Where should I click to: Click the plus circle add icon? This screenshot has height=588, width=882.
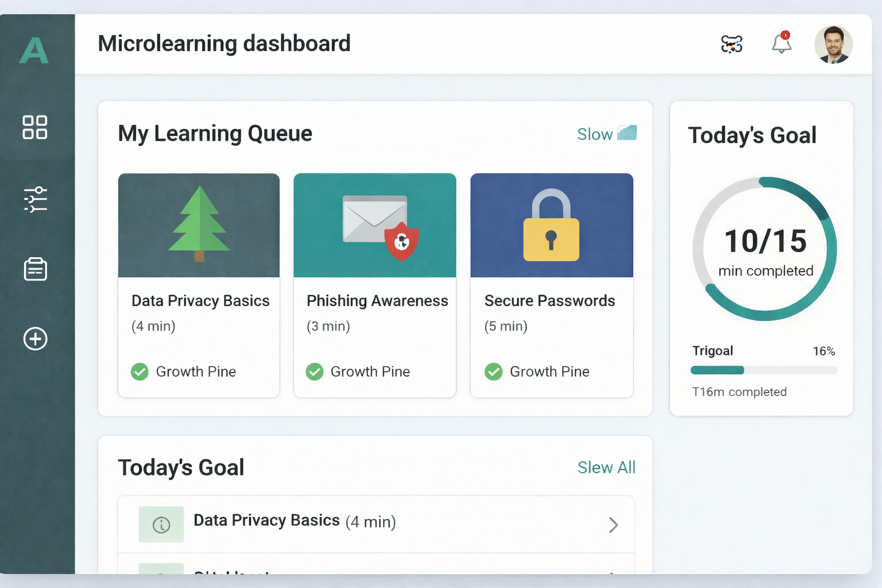point(36,339)
